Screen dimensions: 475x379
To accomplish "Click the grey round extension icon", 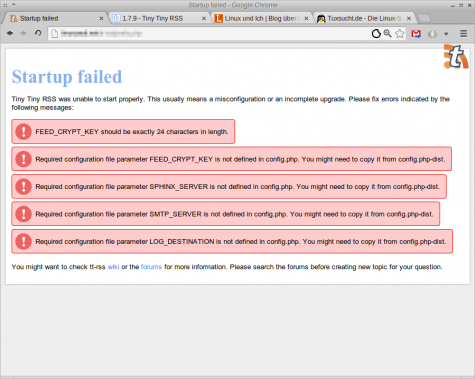I will (432, 34).
